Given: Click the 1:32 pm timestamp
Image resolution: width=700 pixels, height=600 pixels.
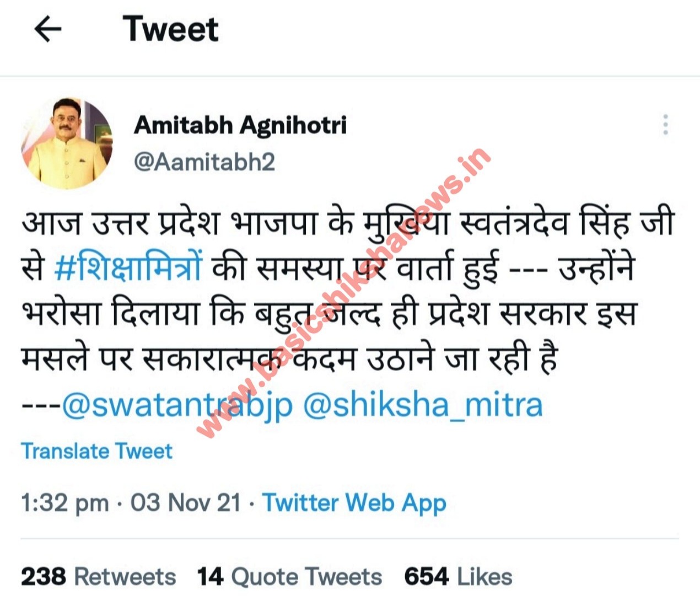Looking at the screenshot, I should pyautogui.click(x=65, y=503).
